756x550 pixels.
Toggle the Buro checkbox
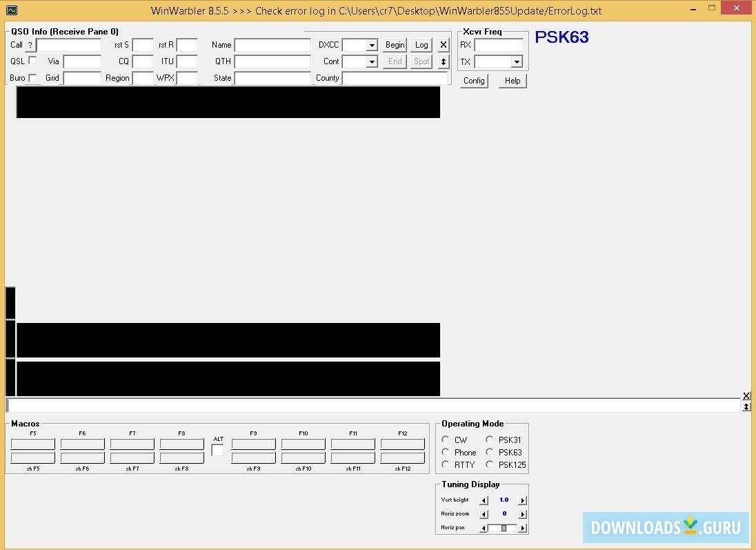pyautogui.click(x=33, y=78)
